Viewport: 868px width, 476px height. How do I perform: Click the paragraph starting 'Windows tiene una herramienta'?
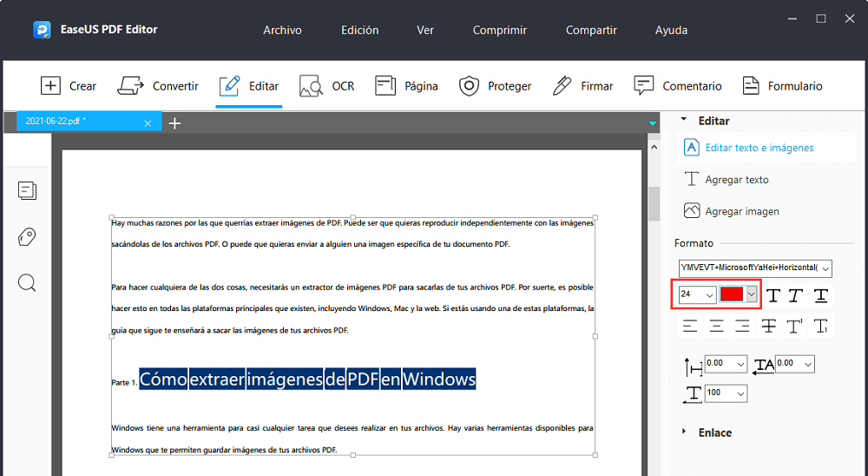point(352,439)
